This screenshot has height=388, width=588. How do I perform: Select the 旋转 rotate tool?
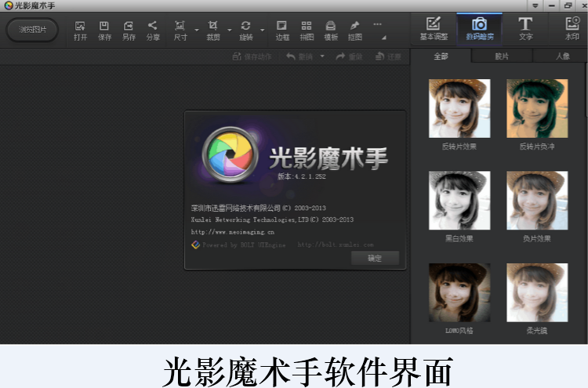pyautogui.click(x=245, y=31)
